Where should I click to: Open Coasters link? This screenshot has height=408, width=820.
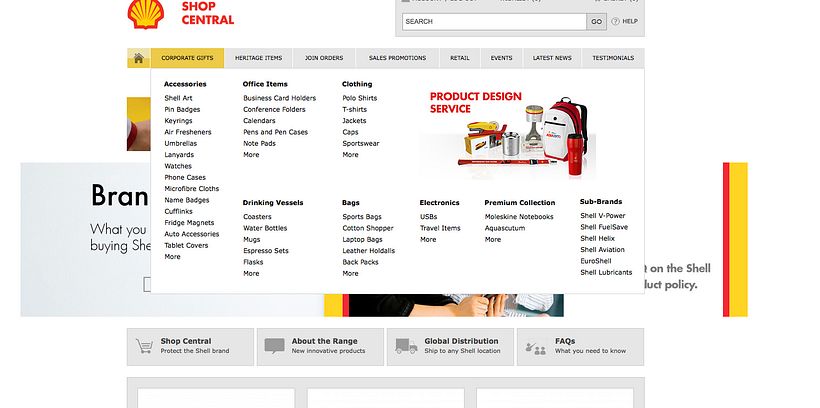(257, 217)
